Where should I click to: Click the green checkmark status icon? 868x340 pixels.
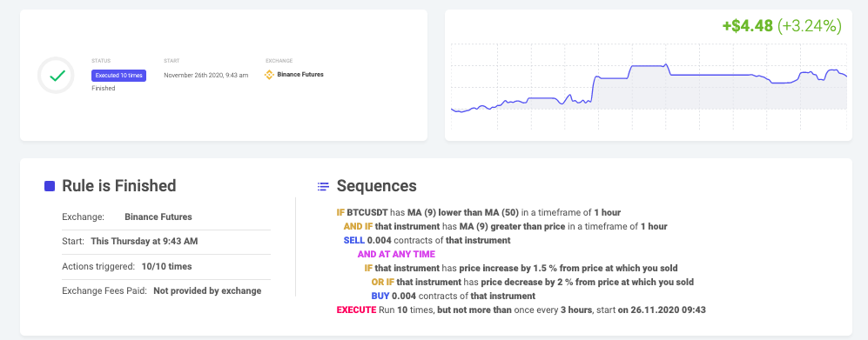pyautogui.click(x=56, y=75)
